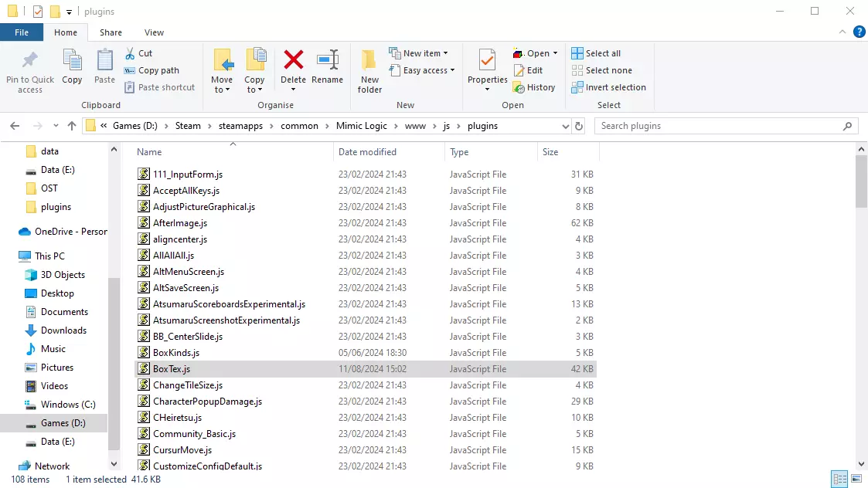Open Desktop in navigation pane

49,293
